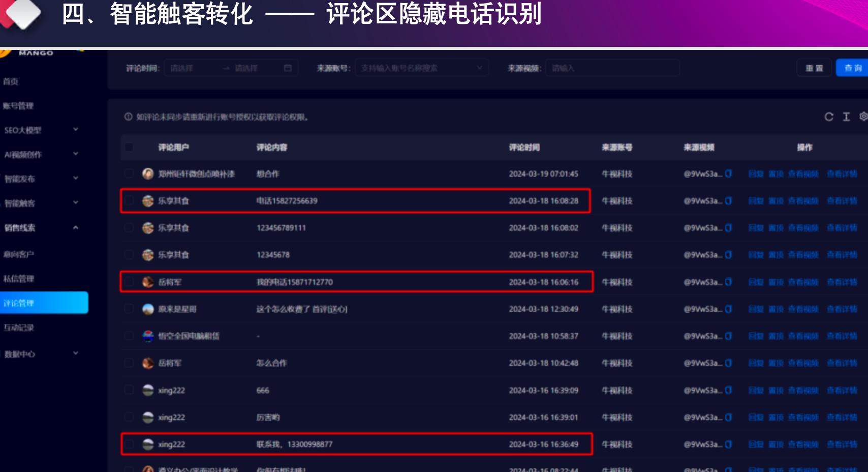Copy source video link in the first row
Screen dimensions: 868x472
tap(728, 174)
